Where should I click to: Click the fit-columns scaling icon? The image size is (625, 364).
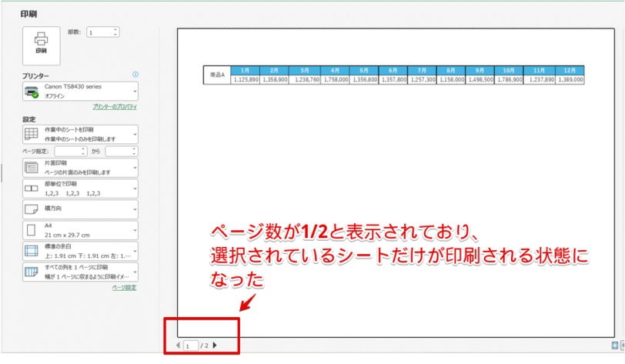click(32, 272)
